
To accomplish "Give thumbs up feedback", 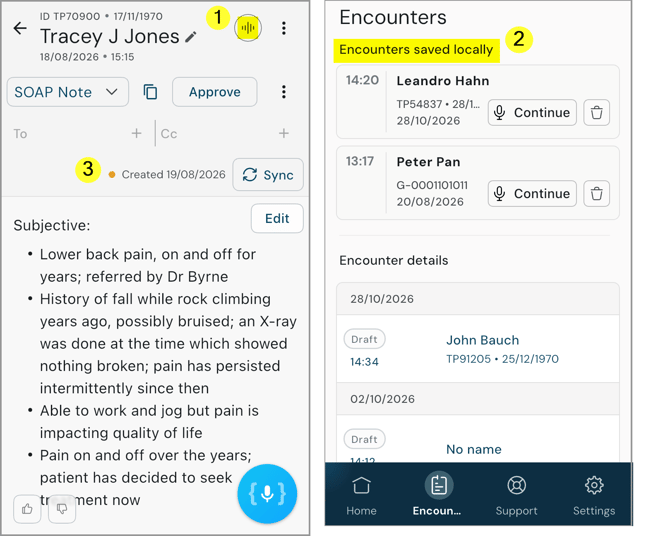I will 27,509.
